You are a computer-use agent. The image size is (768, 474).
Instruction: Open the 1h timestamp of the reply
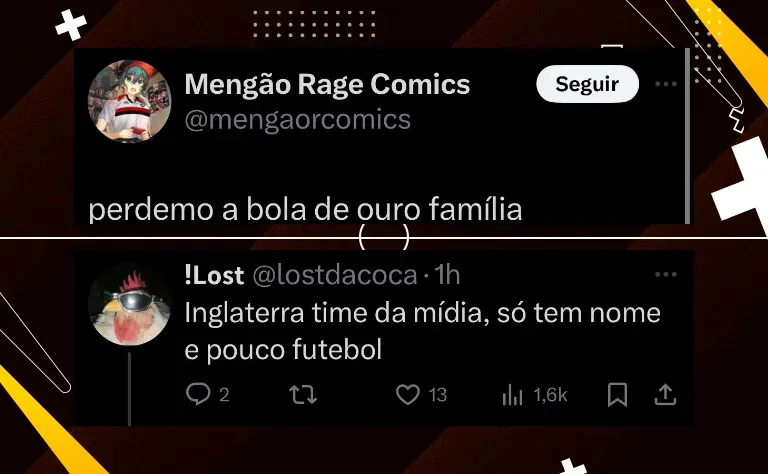[x=447, y=275]
